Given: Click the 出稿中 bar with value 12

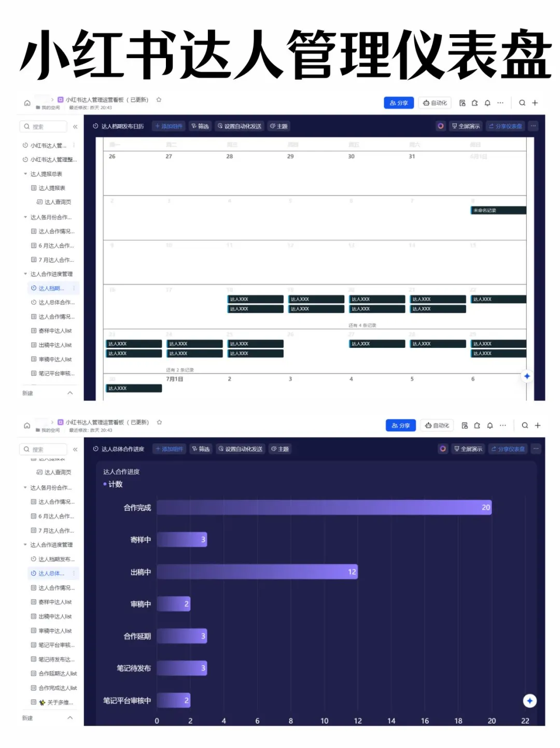Looking at the screenshot, I should [257, 572].
